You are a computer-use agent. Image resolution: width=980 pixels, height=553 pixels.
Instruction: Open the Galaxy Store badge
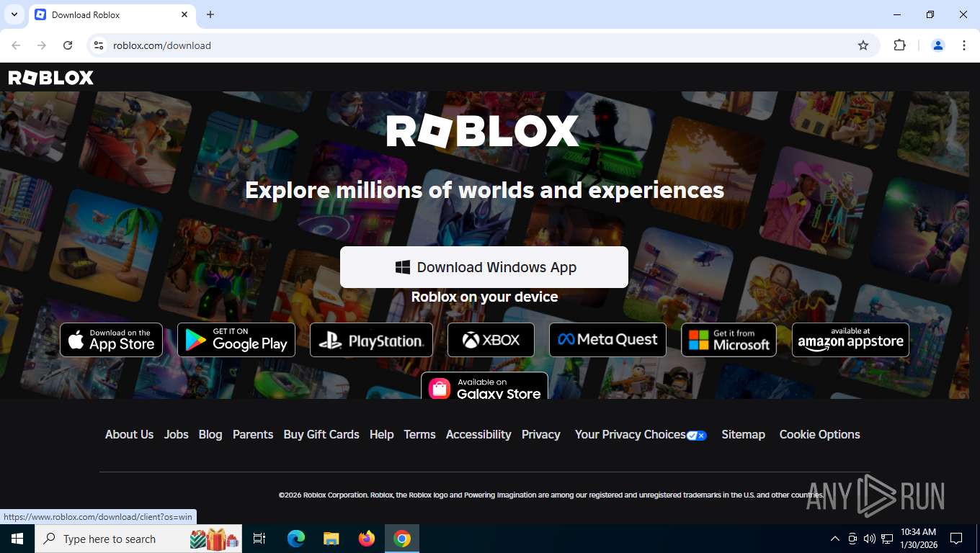click(x=484, y=386)
